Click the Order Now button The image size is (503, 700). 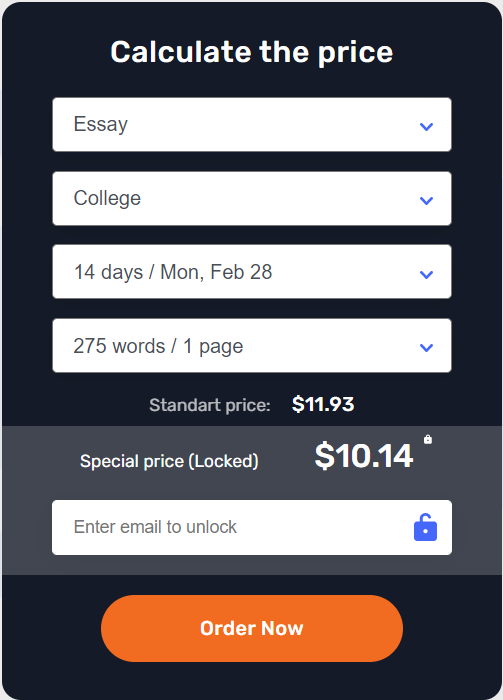pos(252,628)
